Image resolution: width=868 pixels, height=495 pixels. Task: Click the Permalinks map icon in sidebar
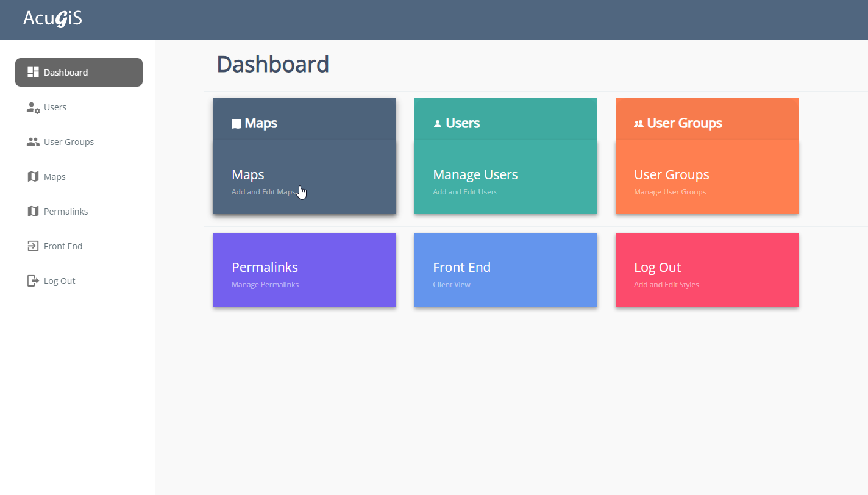[x=33, y=212]
